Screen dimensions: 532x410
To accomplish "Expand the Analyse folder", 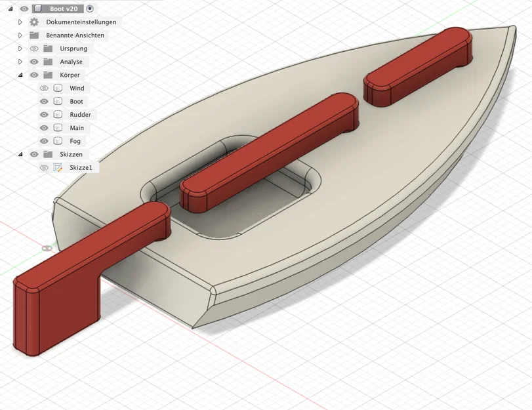I will (20, 62).
